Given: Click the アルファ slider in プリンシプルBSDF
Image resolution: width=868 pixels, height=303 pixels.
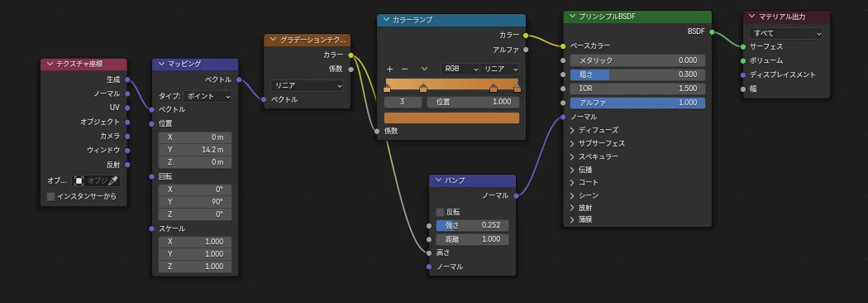Looking at the screenshot, I should tap(637, 103).
